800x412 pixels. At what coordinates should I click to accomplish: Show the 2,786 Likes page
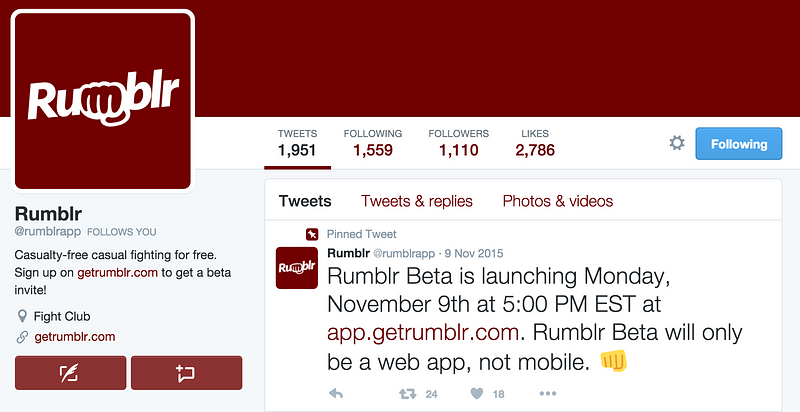pos(535,143)
